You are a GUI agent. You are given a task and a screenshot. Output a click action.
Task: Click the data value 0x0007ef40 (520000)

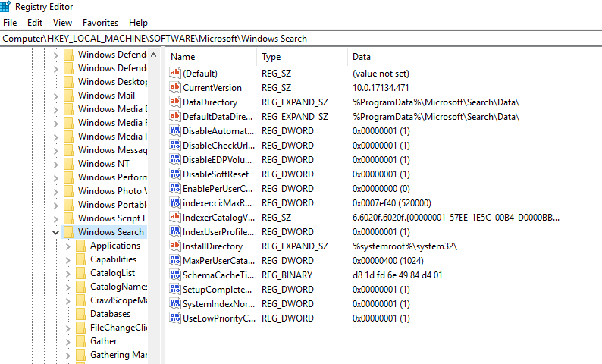[x=392, y=202]
